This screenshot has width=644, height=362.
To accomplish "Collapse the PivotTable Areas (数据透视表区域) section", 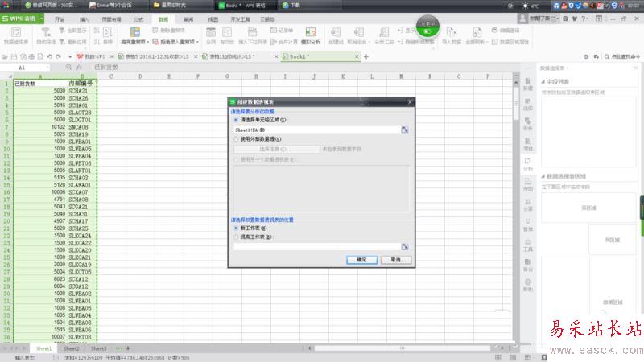I will (543, 176).
